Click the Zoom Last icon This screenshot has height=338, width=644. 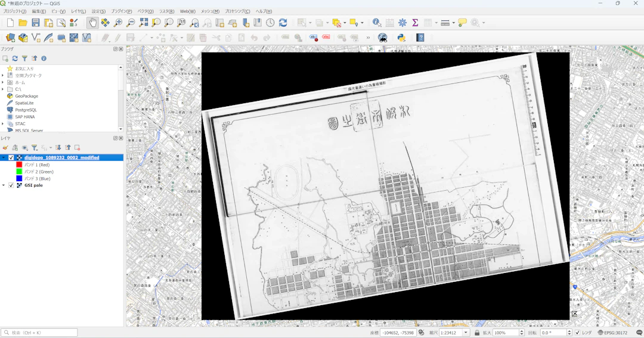tap(194, 23)
